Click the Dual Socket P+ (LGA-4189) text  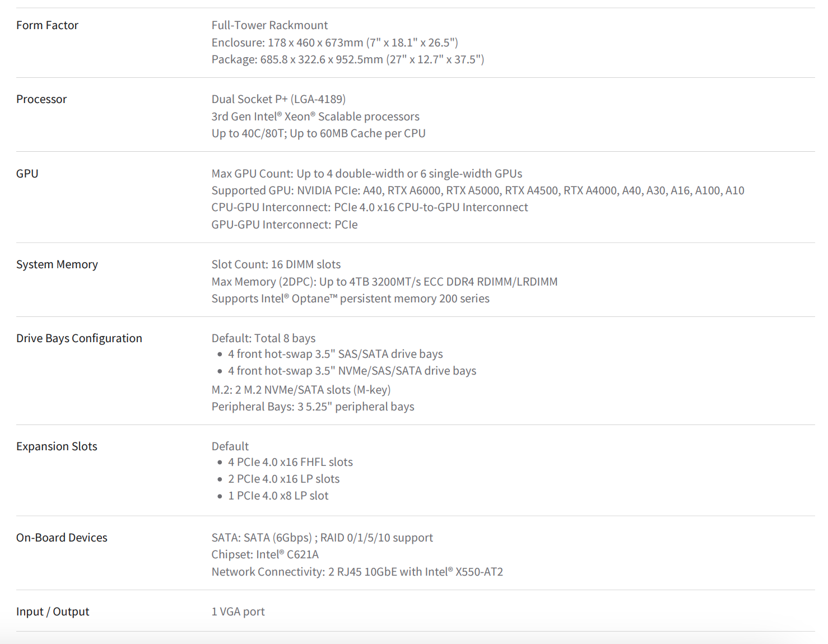(x=278, y=99)
